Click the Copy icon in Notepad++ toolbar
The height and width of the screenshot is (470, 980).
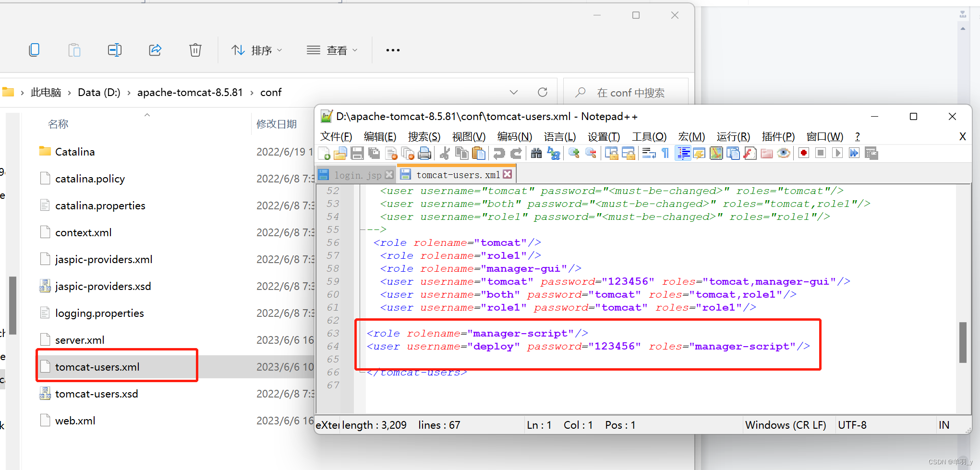(x=461, y=153)
